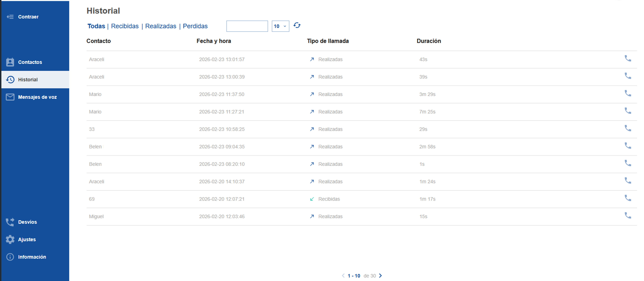Viewport: 644px width, 281px height.
Task: Filter by Realizadas calls
Action: click(x=160, y=26)
